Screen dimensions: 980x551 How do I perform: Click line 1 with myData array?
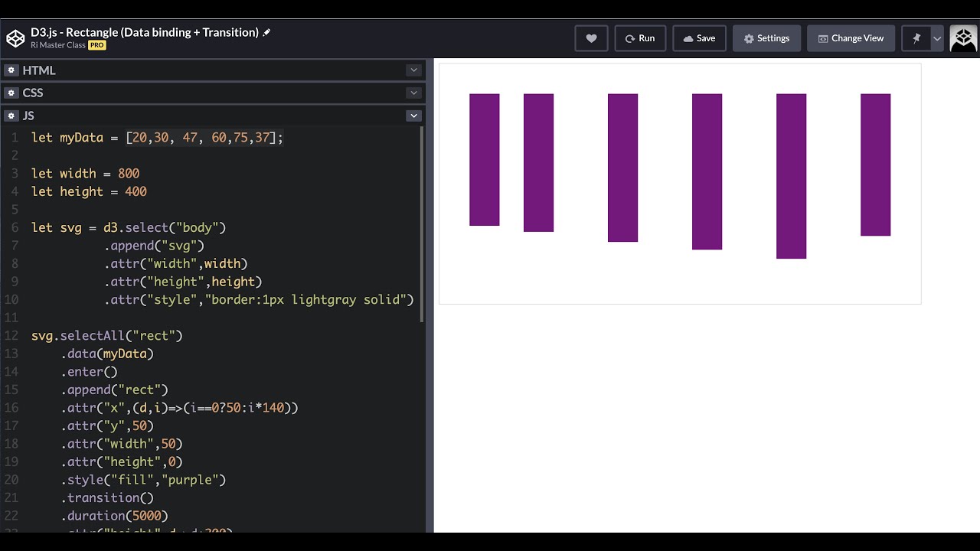157,138
